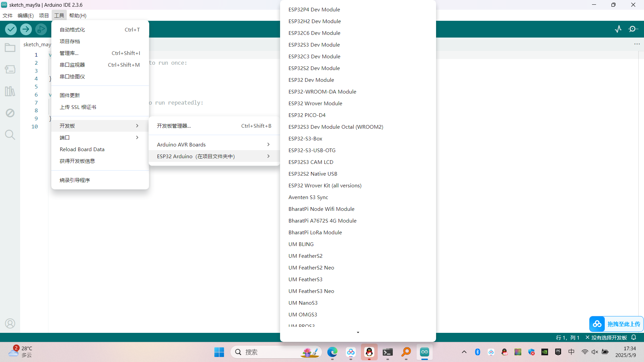The height and width of the screenshot is (362, 644).
Task: Select ESP32 PICO-D4 board
Action: pyautogui.click(x=358, y=115)
